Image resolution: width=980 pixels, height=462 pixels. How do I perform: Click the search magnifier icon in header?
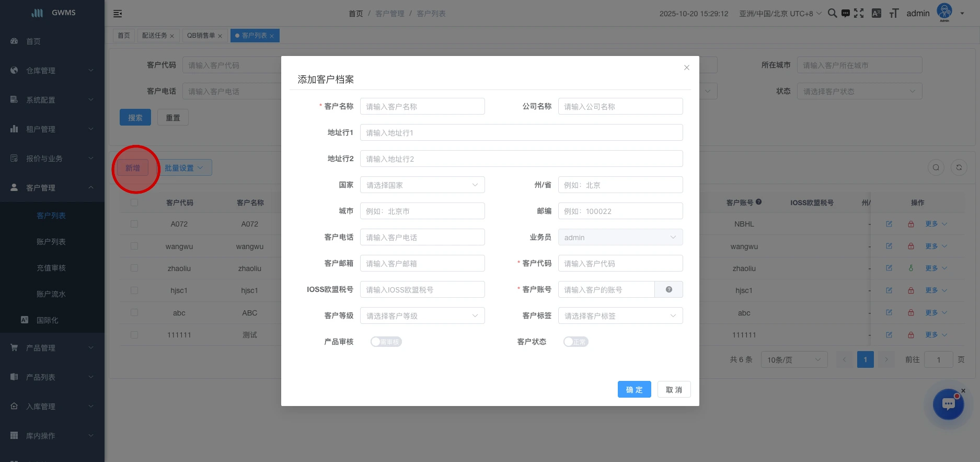(x=832, y=13)
